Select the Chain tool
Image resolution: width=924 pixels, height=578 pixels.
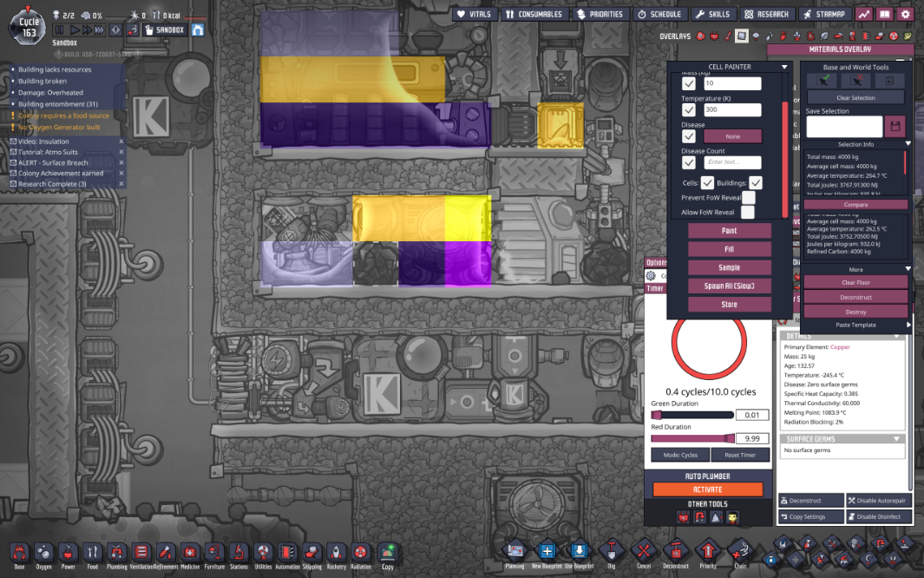click(739, 551)
